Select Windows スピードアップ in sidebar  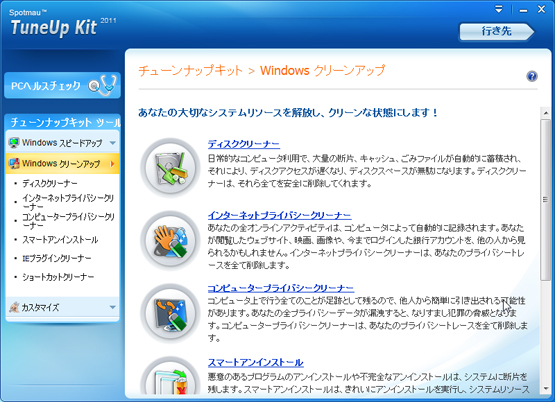[62, 143]
